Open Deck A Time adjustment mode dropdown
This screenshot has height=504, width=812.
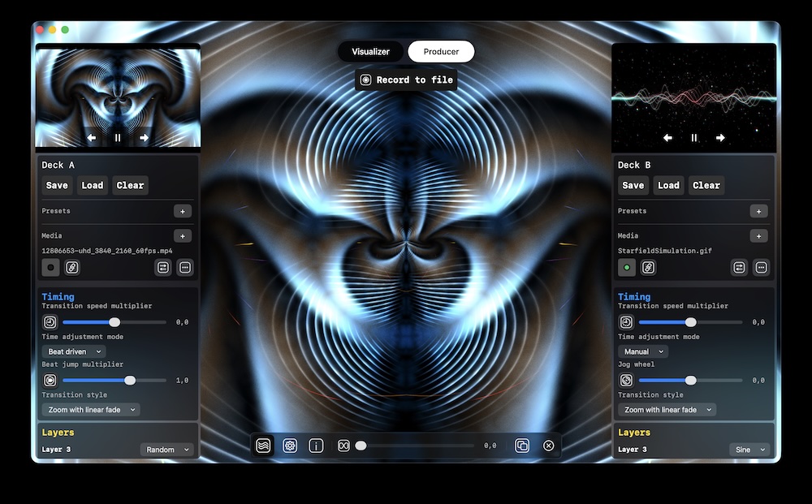tap(74, 351)
